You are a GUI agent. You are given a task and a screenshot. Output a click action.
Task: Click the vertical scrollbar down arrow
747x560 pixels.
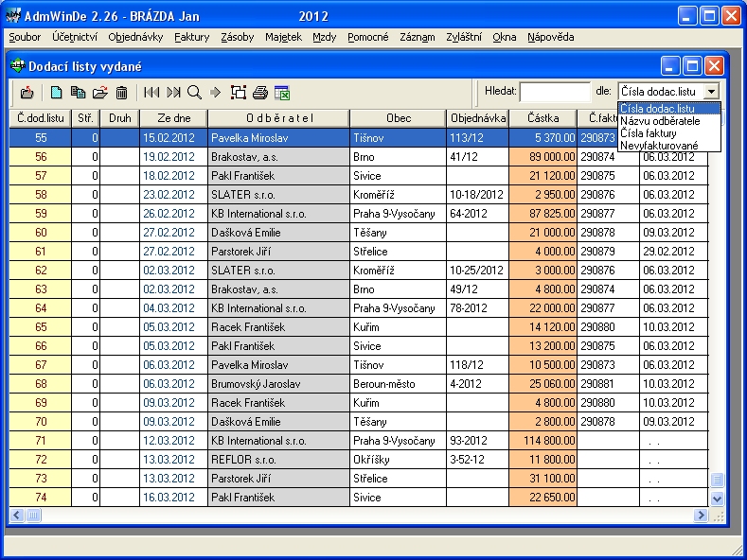click(x=717, y=499)
